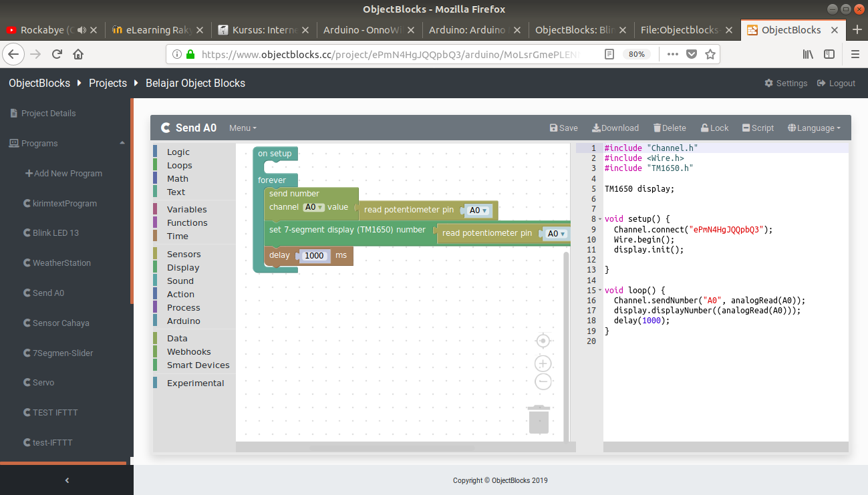Screen dimensions: 868x495
Task: Go to the Firefox home page
Action: click(78, 54)
